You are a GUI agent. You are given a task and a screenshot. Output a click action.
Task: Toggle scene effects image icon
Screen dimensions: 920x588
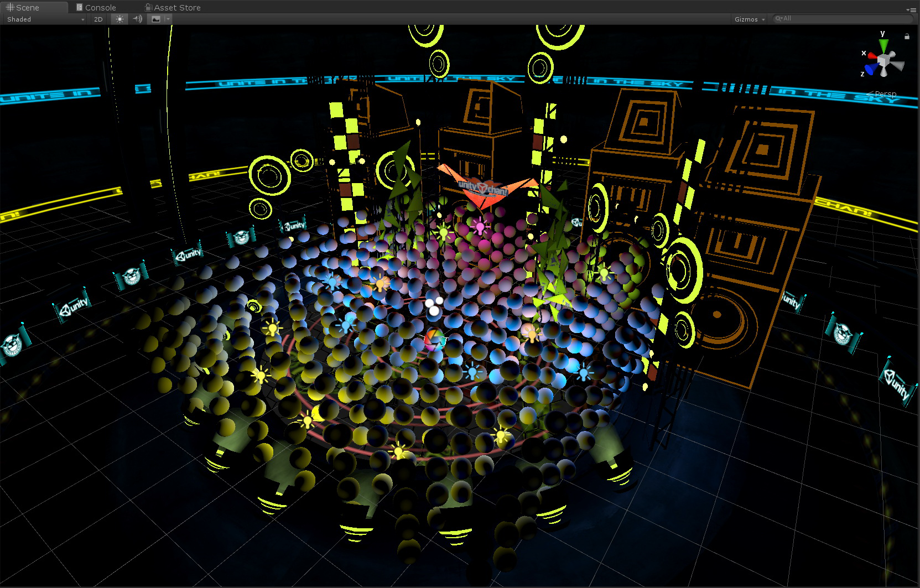click(156, 19)
